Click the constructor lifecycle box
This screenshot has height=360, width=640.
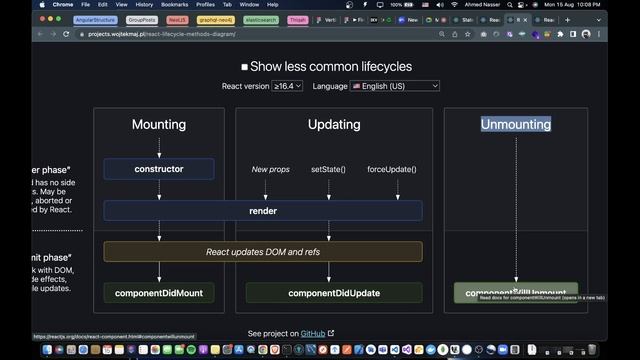pos(159,169)
